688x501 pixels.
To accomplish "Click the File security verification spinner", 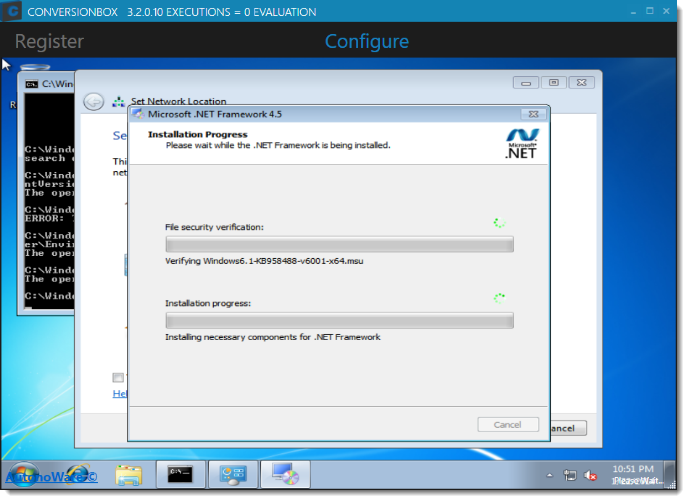I will pyautogui.click(x=499, y=223).
